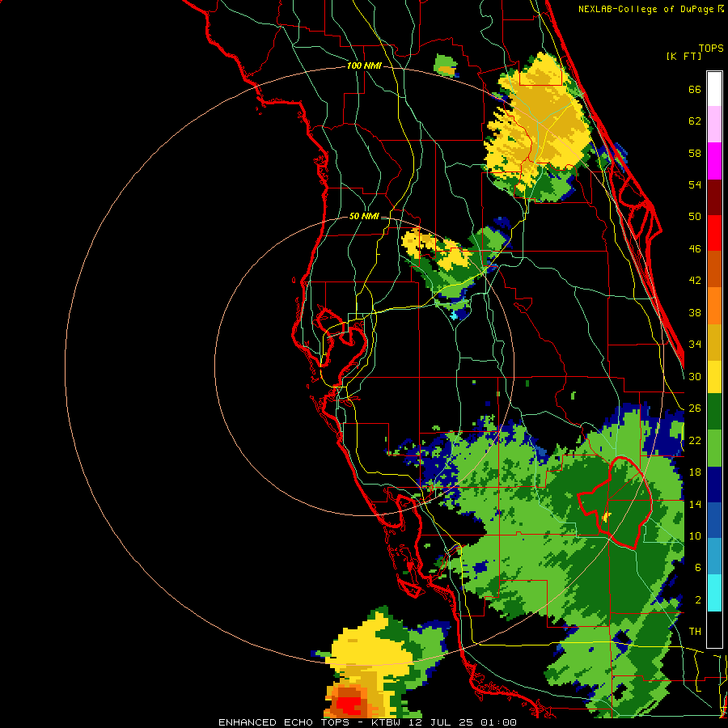
Task: Click the light orange legend swatch
Action: click(x=714, y=306)
